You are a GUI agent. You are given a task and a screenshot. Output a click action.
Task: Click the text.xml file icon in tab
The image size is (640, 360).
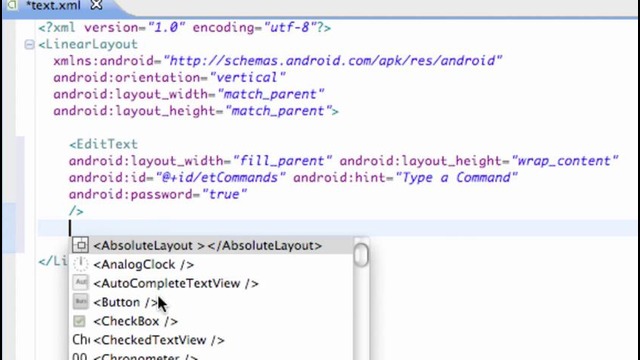coord(12,5)
